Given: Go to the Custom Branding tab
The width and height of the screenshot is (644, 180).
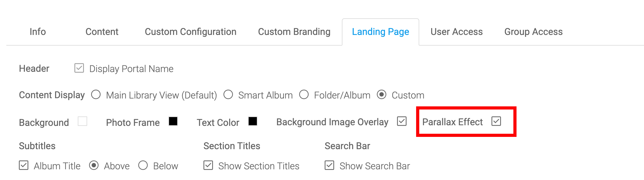Looking at the screenshot, I should (294, 32).
